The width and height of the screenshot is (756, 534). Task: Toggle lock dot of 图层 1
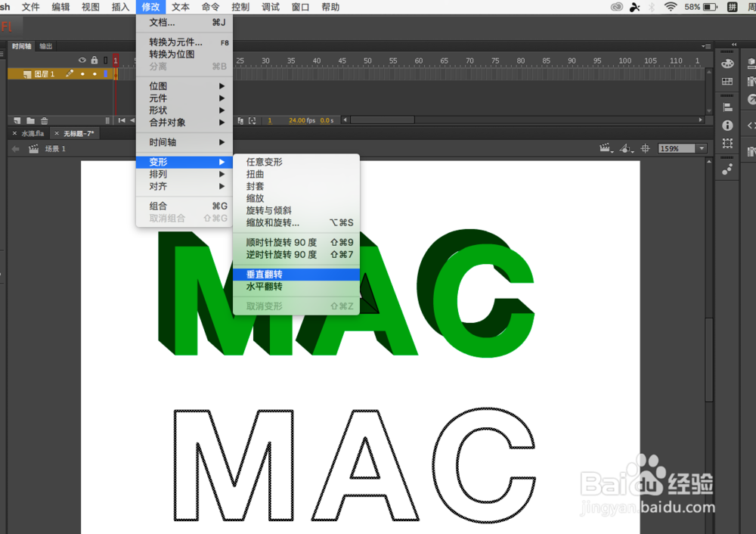pos(94,74)
